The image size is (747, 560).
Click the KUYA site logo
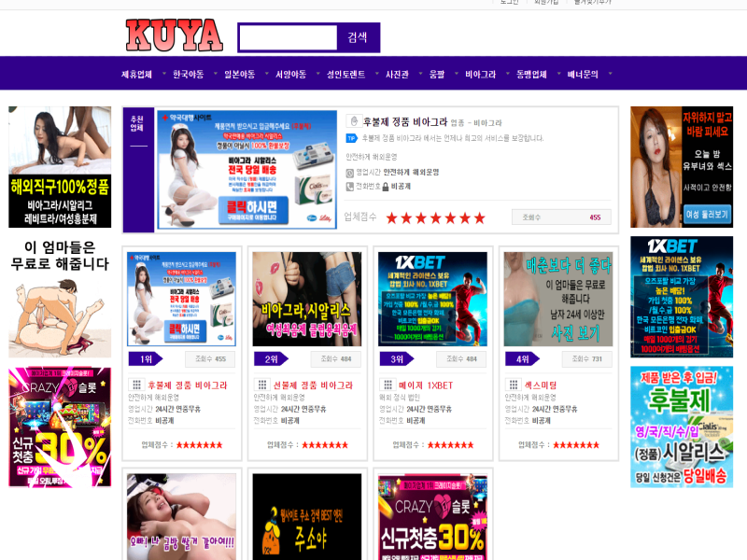click(175, 35)
